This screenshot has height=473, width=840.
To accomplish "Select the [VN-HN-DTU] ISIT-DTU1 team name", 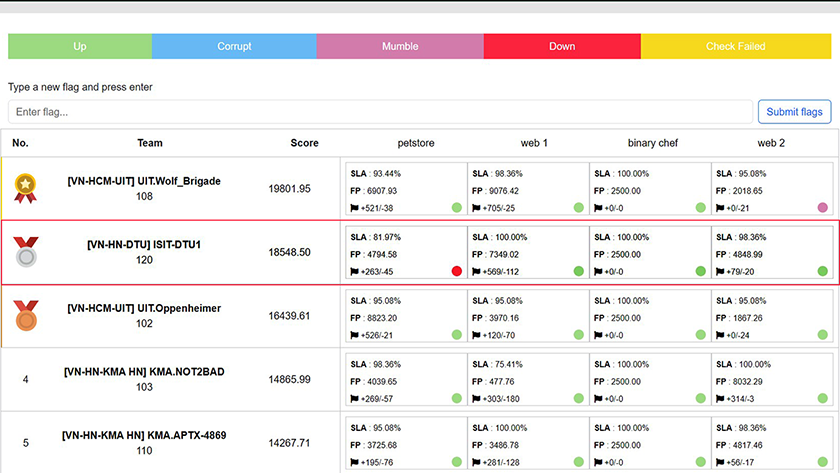I will [144, 244].
